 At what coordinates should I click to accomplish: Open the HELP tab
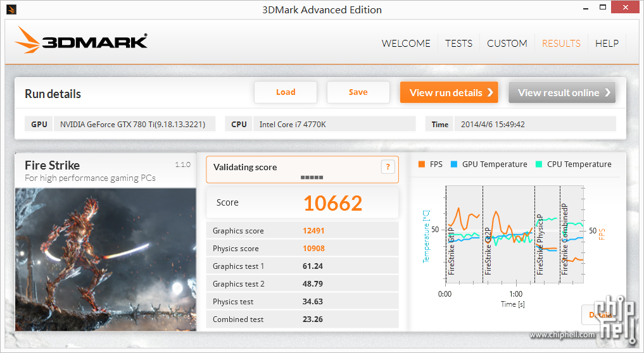(x=607, y=44)
